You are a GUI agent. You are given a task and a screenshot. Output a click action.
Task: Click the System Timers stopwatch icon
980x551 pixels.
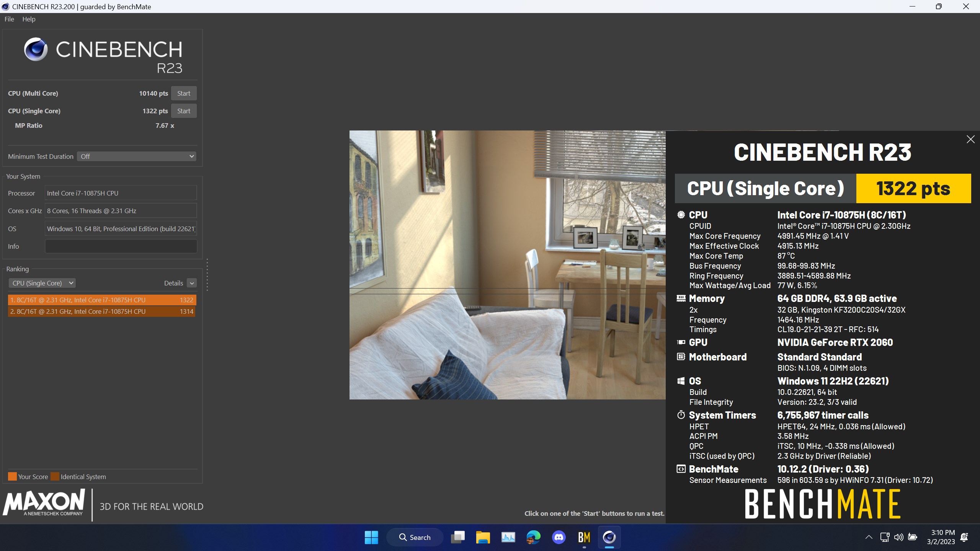681,415
